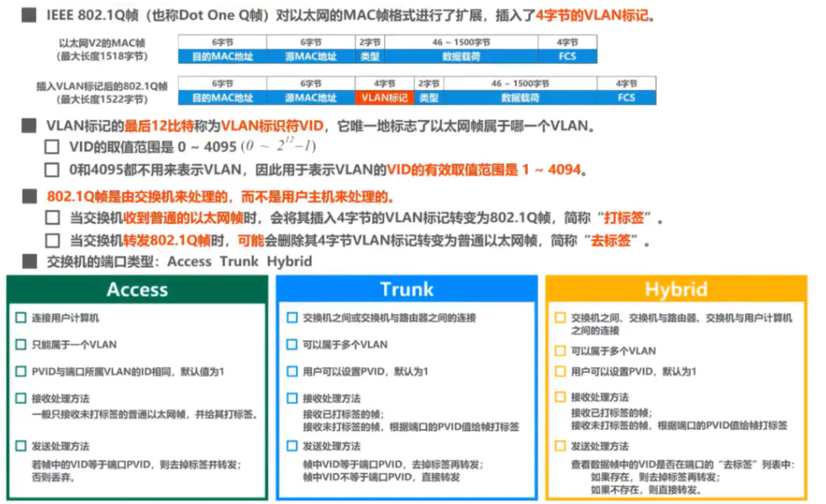Click the Access panel header
Screen dimensions: 826x504
137,290
